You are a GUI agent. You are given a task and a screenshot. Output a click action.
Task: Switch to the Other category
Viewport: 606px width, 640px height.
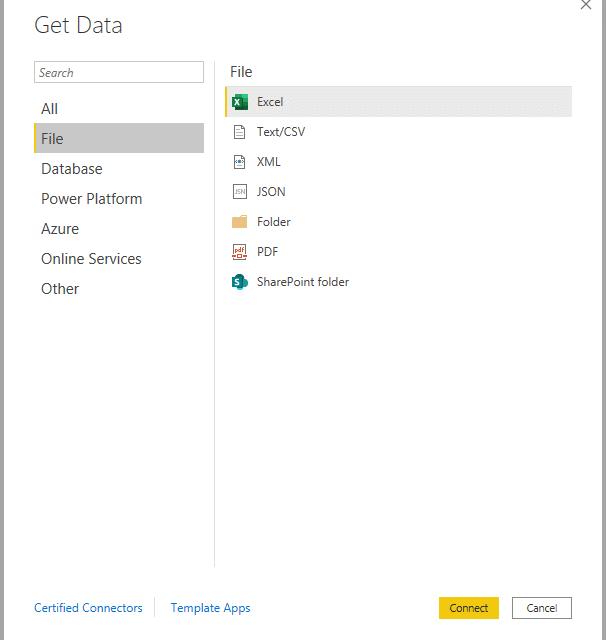click(x=60, y=289)
